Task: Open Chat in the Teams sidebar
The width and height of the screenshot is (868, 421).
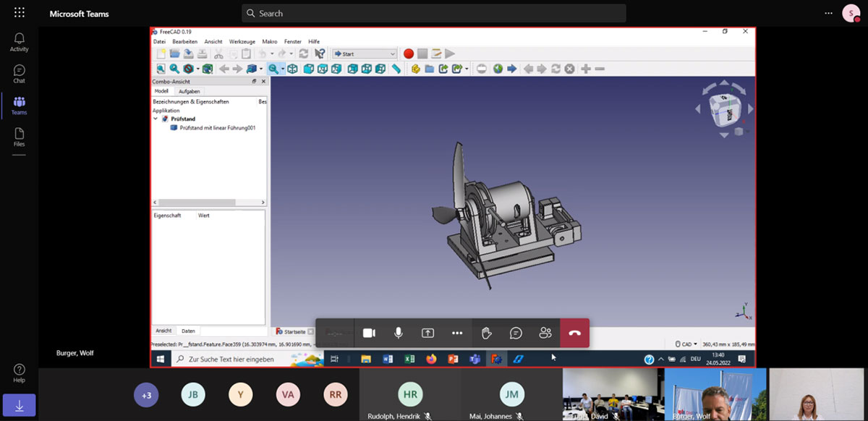Action: 19,74
